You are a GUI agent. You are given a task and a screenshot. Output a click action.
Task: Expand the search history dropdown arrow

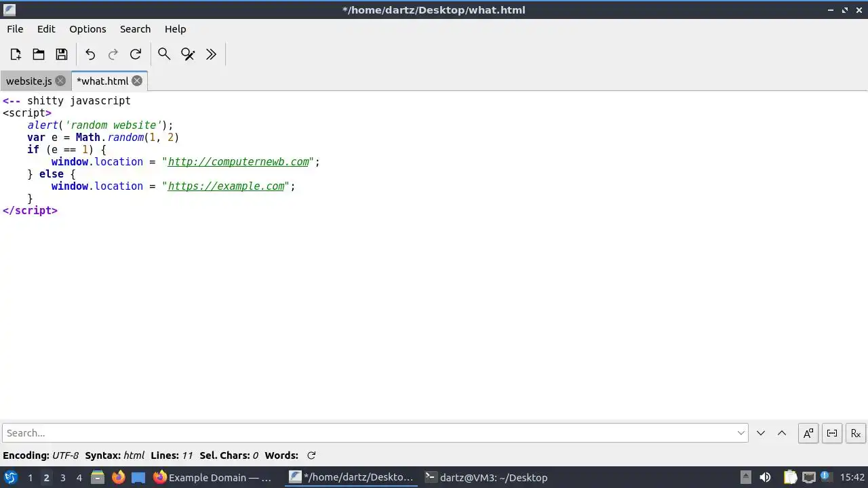(x=741, y=433)
